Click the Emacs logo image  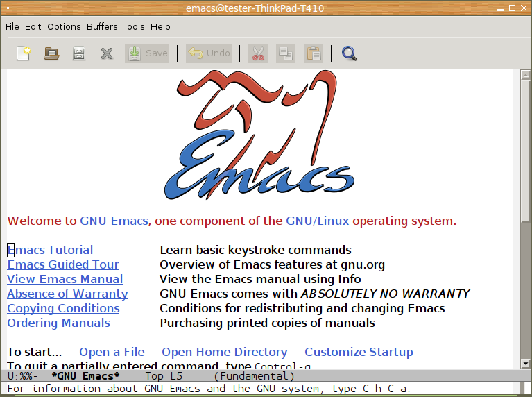coord(259,135)
